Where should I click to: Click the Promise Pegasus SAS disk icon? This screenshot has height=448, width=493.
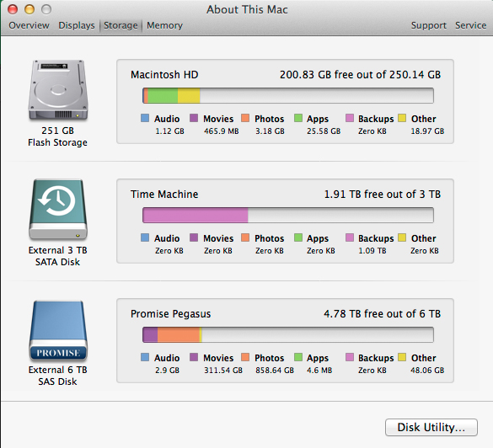click(x=58, y=330)
